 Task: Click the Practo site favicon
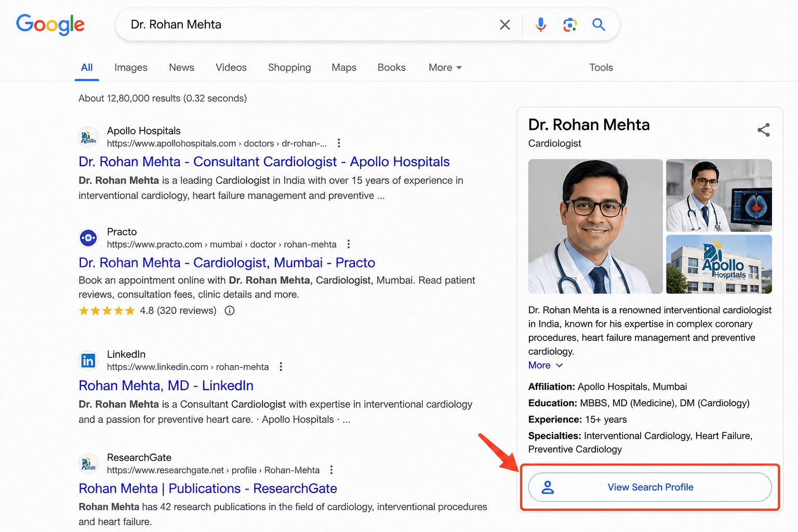[88, 238]
